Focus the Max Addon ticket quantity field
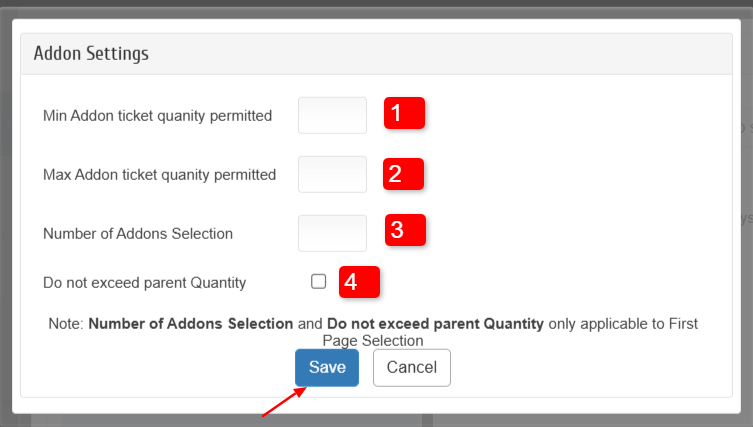Viewport: 753px width, 427px height. point(332,174)
